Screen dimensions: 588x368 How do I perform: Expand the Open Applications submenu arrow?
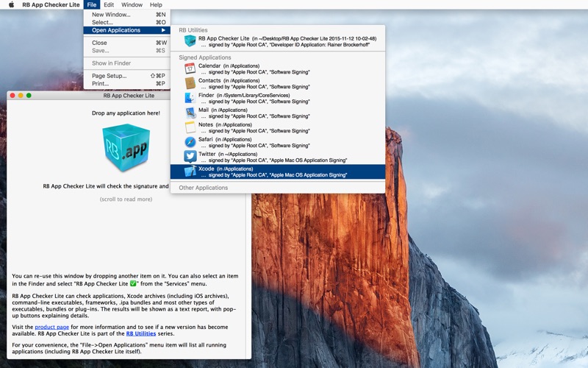(162, 30)
